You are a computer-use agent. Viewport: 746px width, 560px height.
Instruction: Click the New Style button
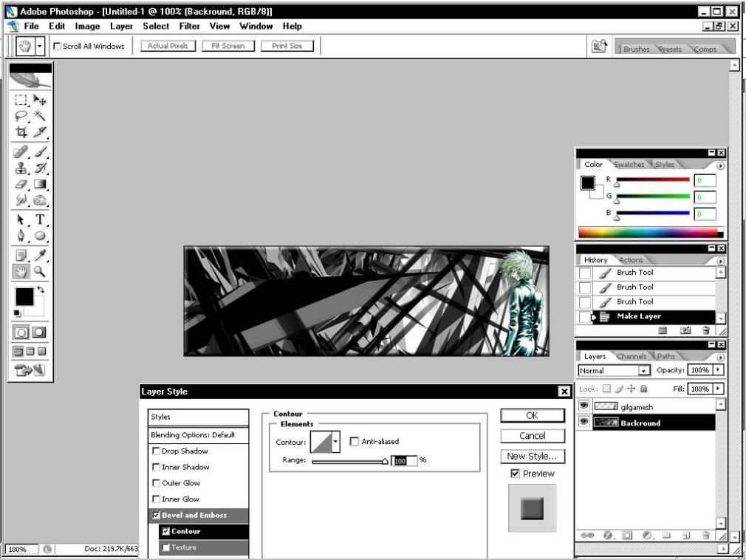tap(533, 457)
